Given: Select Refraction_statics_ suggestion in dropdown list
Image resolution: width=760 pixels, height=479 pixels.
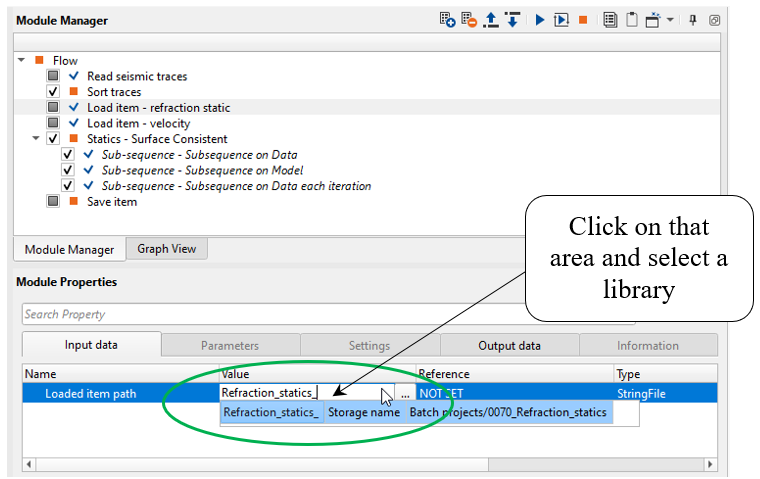Looking at the screenshot, I should tap(271, 412).
